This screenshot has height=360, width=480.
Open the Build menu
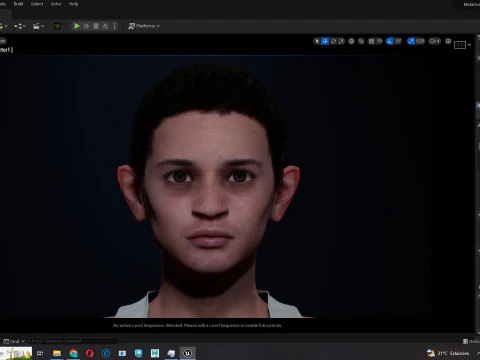(x=18, y=4)
